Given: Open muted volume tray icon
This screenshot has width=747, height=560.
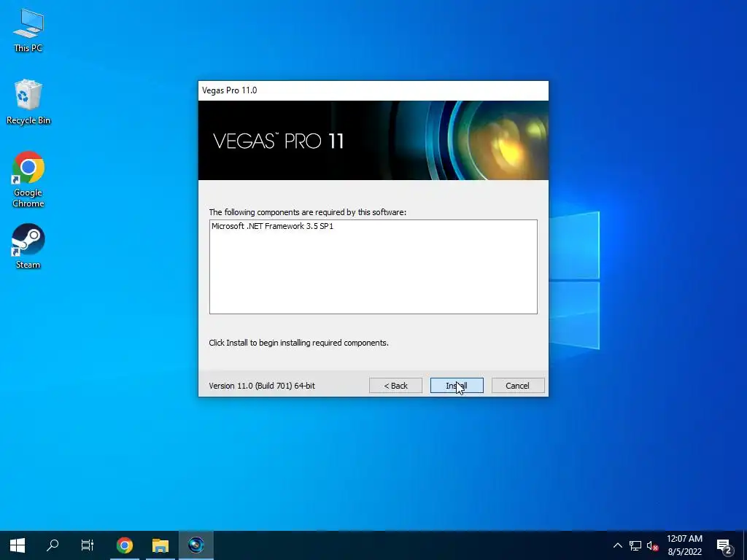Looking at the screenshot, I should click(x=652, y=545).
